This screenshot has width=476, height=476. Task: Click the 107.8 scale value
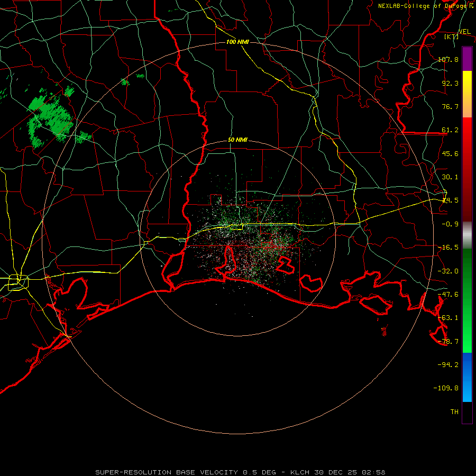(448, 59)
